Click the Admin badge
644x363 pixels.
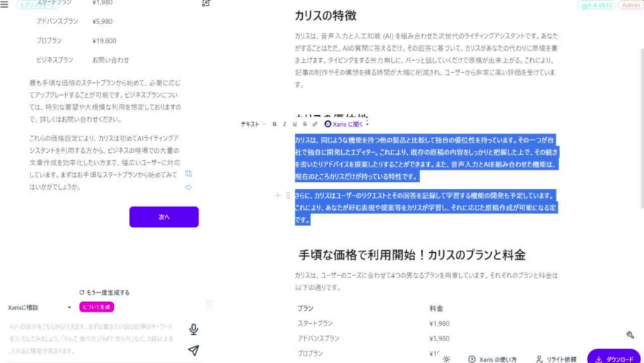(630, 5)
